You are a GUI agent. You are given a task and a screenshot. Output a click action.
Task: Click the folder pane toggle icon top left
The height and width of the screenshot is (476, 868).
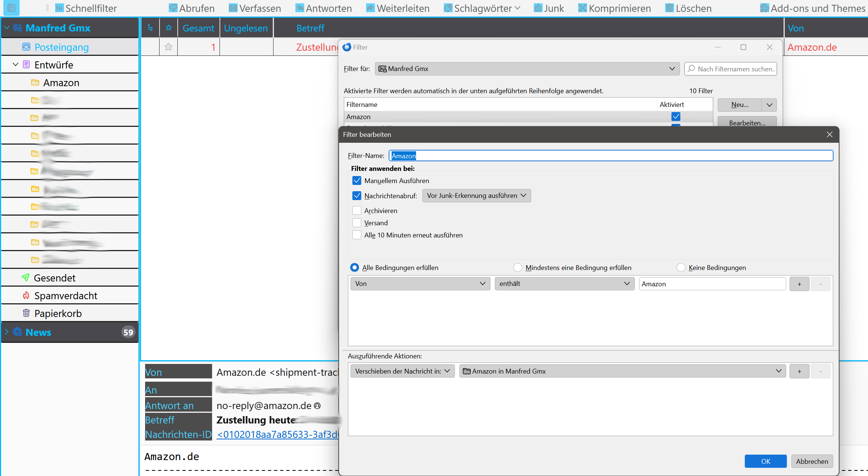tap(11, 8)
